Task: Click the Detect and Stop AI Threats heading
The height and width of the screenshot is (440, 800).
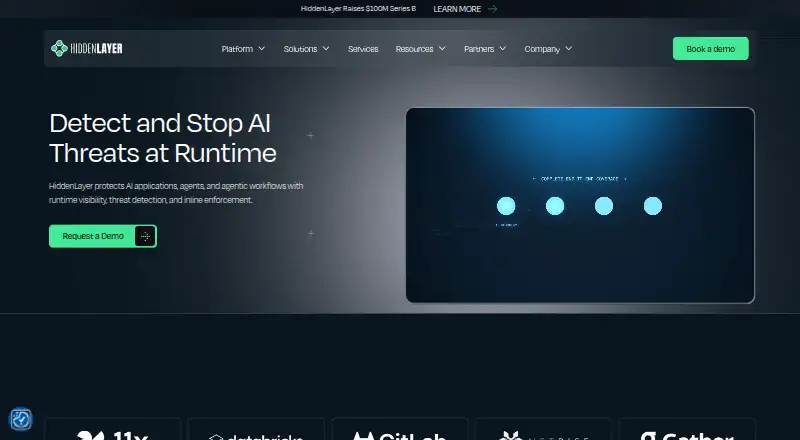Action: click(163, 138)
